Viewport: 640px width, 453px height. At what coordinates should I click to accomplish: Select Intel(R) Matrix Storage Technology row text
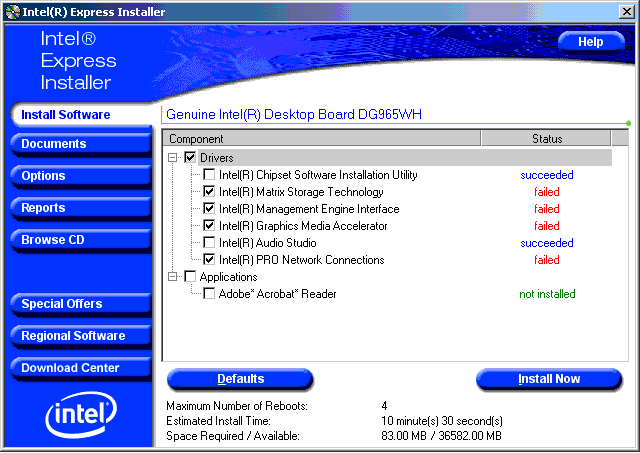click(301, 192)
